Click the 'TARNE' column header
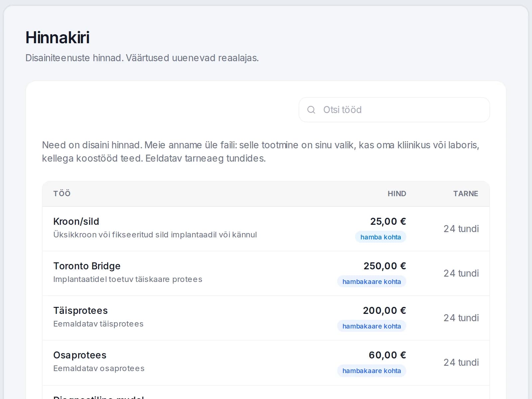532x399 pixels. tap(465, 194)
